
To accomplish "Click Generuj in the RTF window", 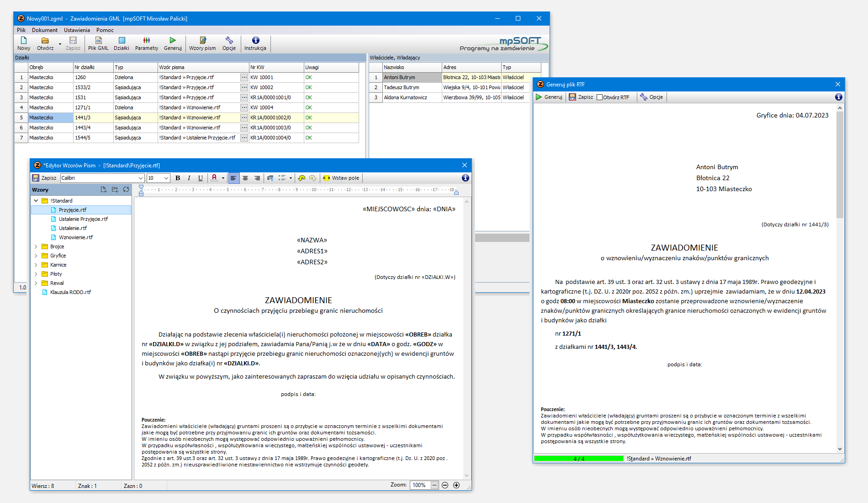I will (549, 97).
